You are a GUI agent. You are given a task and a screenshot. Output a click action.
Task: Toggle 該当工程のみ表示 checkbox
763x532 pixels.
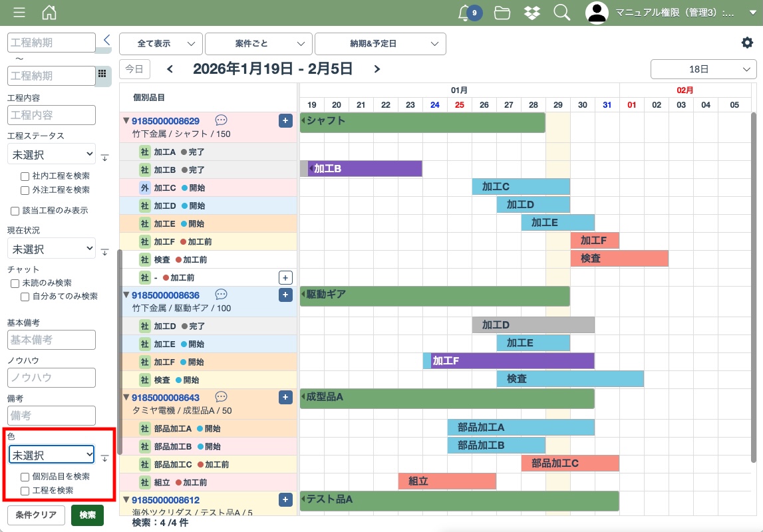[x=15, y=211]
